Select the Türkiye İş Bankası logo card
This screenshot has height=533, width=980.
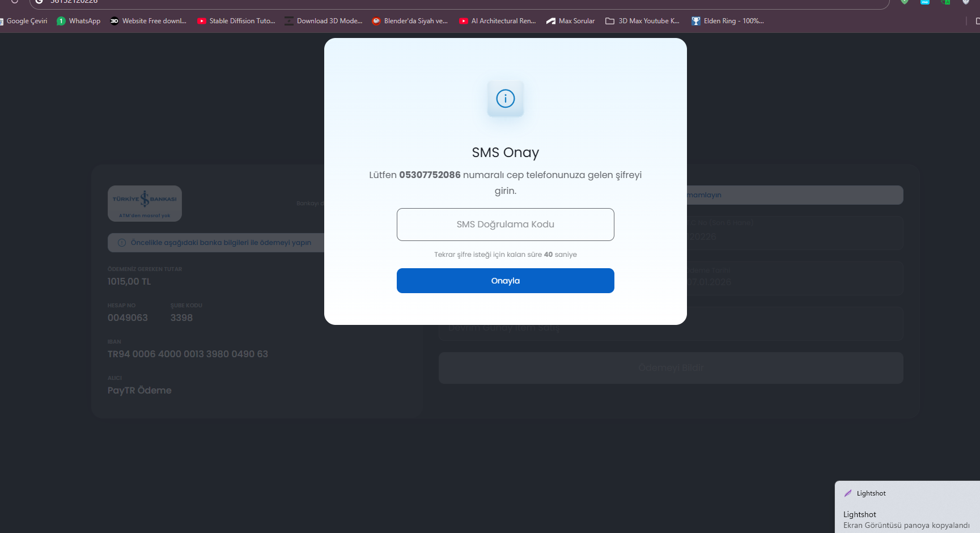[145, 204]
